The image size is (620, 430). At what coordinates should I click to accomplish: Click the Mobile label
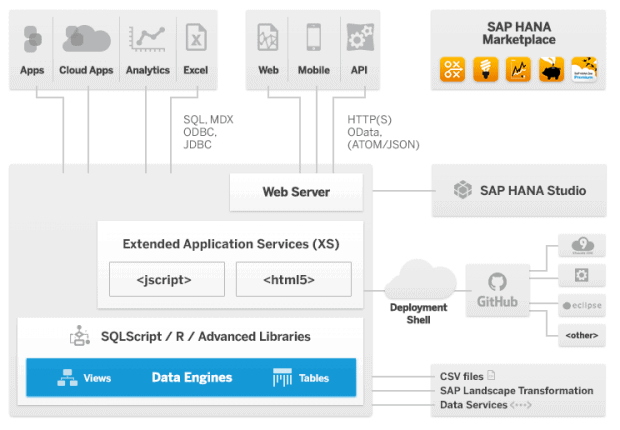pos(314,70)
